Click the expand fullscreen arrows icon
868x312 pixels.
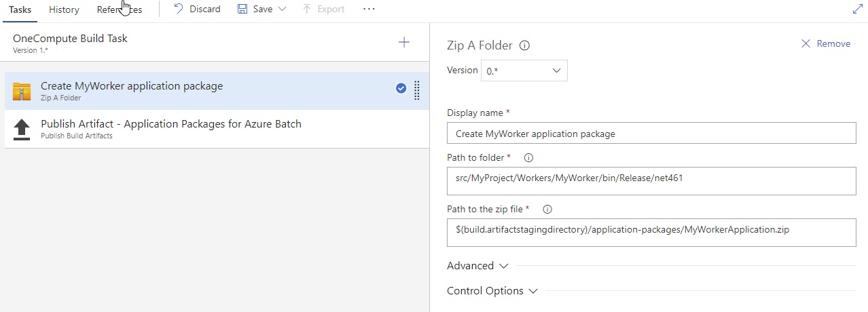857,9
